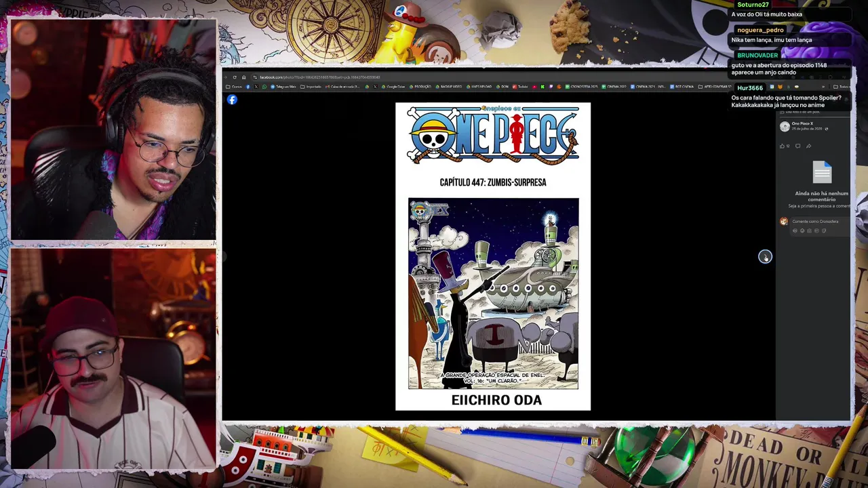868x488 pixels.
Task: Go to the browser home page icon
Action: [x=244, y=77]
